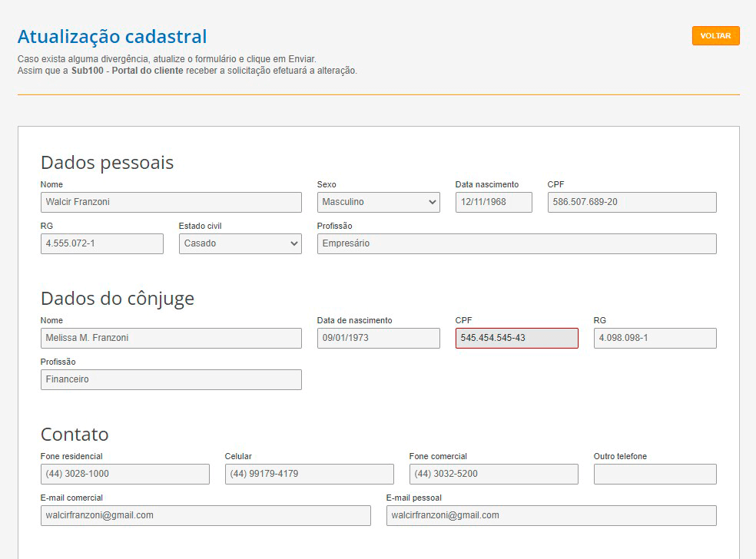Select the Profissão field showing Empresário
756x559 pixels.
coord(516,243)
